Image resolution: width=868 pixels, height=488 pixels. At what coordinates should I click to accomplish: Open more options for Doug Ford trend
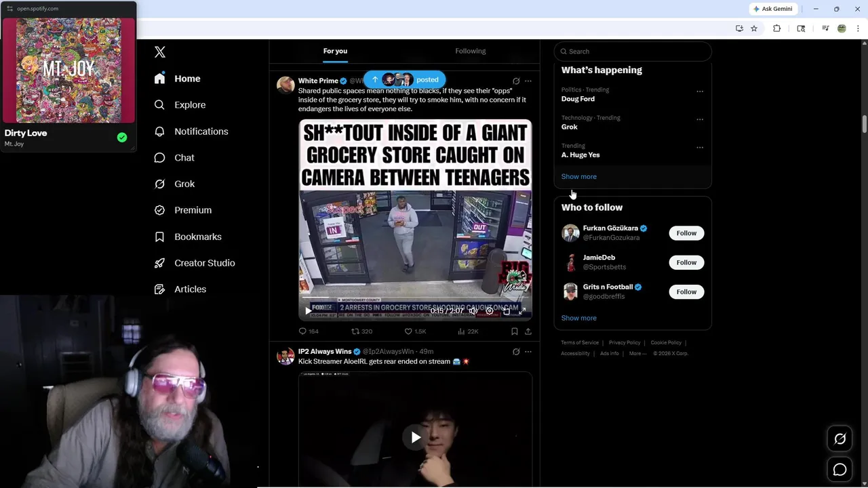point(700,91)
